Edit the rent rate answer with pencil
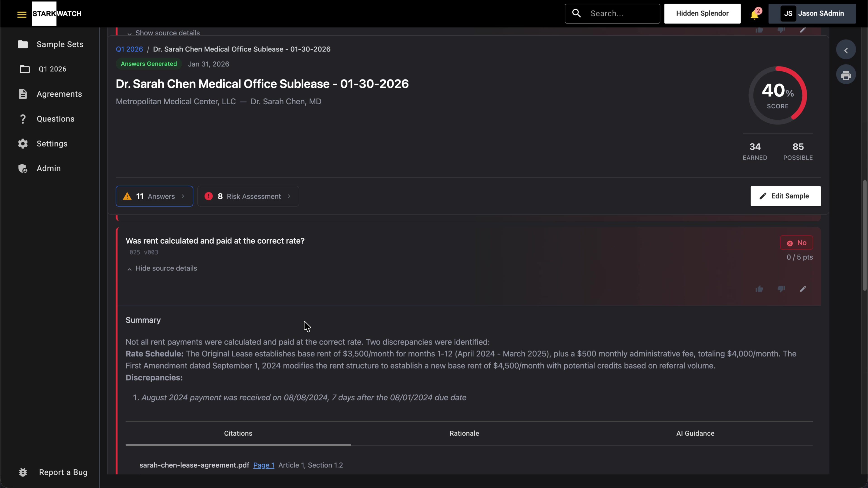Image resolution: width=868 pixels, height=488 pixels. (803, 289)
